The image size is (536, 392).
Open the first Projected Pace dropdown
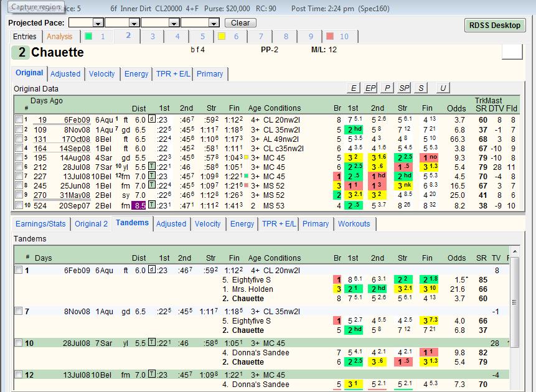tap(98, 23)
